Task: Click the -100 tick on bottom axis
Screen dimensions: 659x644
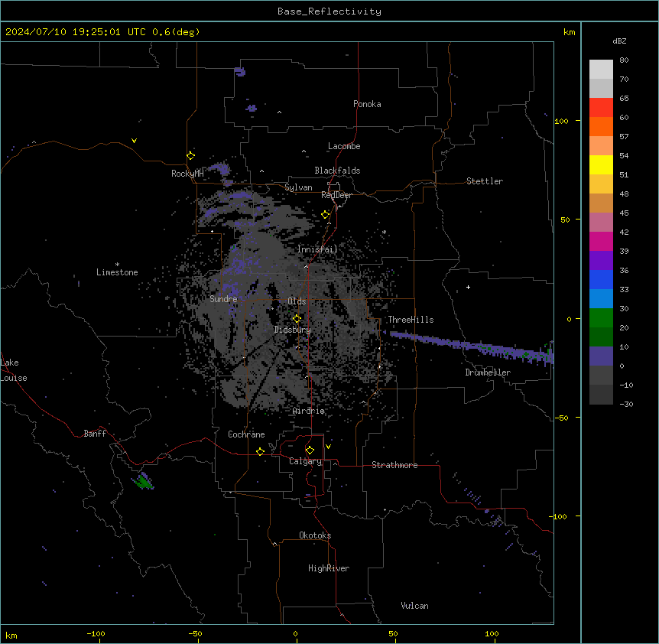Action: pos(96,633)
